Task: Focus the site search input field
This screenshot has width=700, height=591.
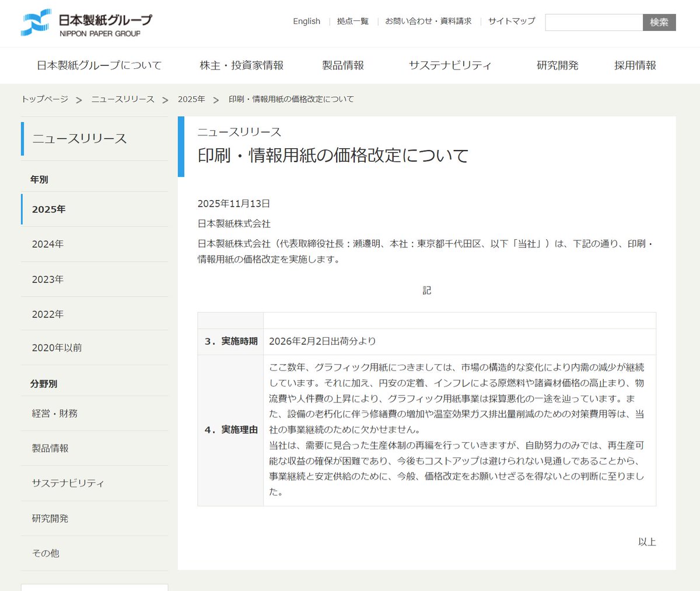Action: coord(594,22)
